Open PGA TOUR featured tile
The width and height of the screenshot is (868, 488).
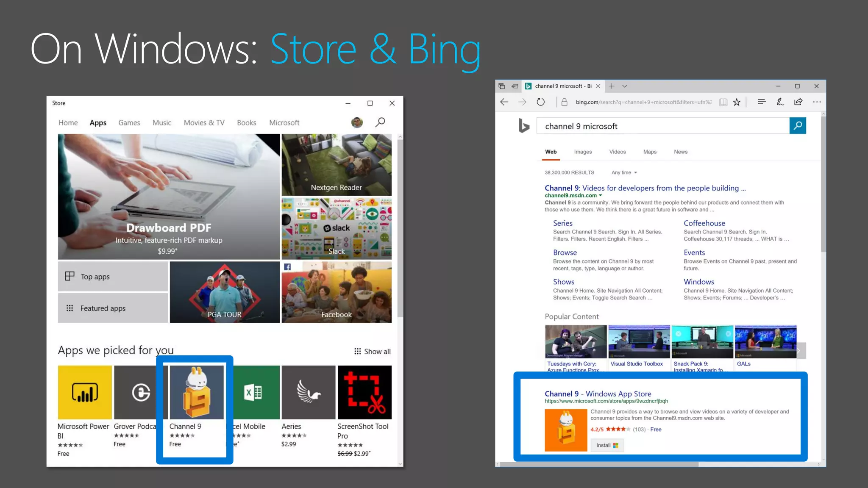225,292
